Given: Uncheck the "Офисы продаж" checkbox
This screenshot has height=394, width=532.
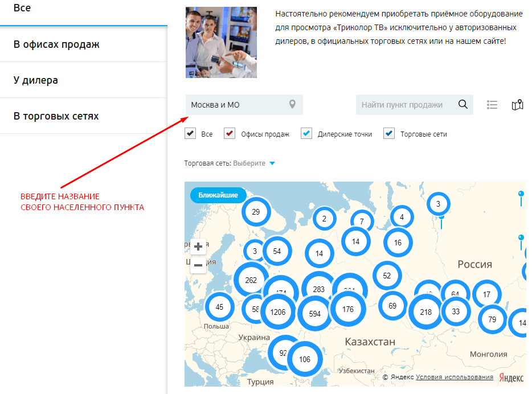Looking at the screenshot, I should pos(230,134).
